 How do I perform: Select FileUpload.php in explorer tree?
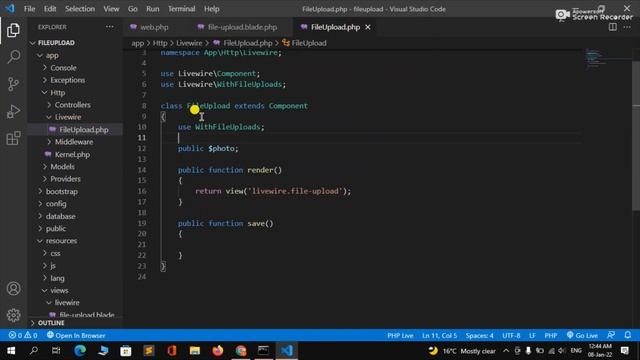click(x=84, y=129)
